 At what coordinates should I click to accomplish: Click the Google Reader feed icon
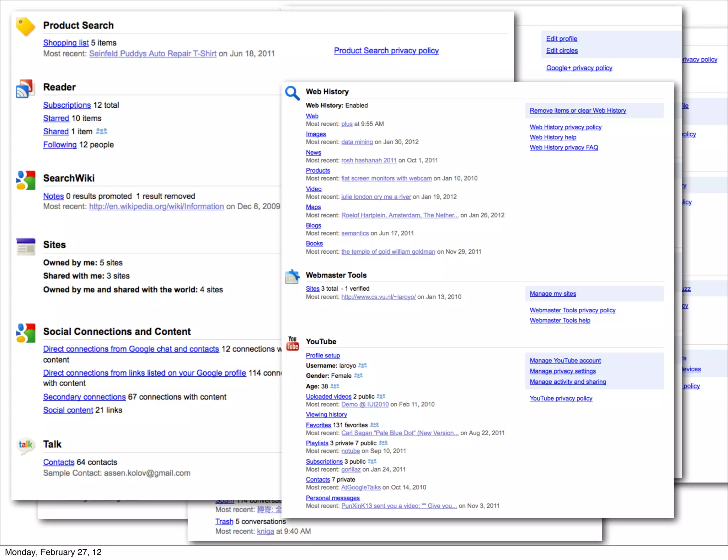point(26,88)
